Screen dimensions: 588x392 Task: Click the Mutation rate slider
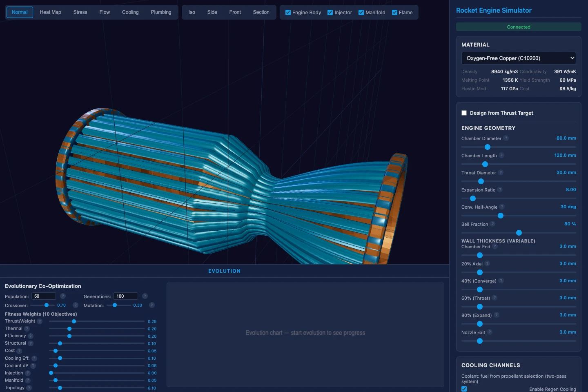(x=119, y=305)
